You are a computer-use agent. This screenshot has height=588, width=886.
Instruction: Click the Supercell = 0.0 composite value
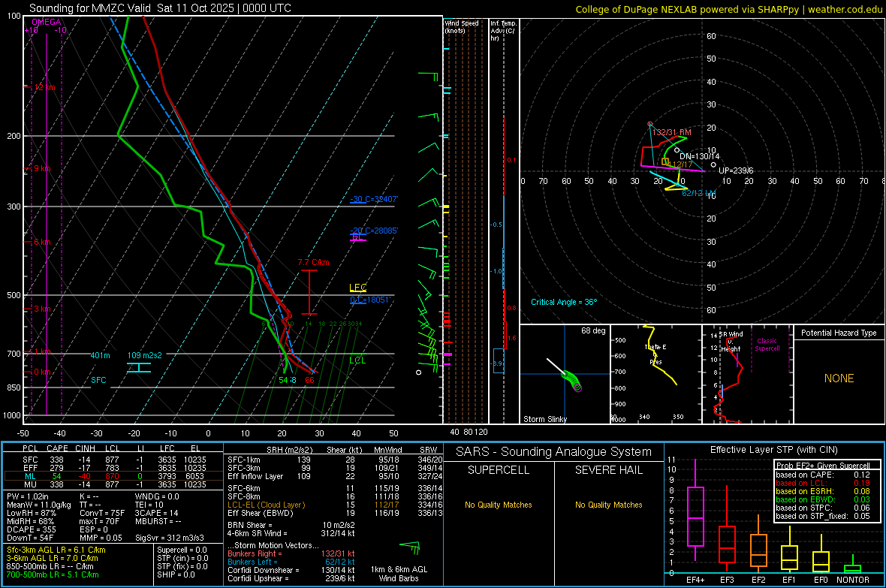(182, 550)
